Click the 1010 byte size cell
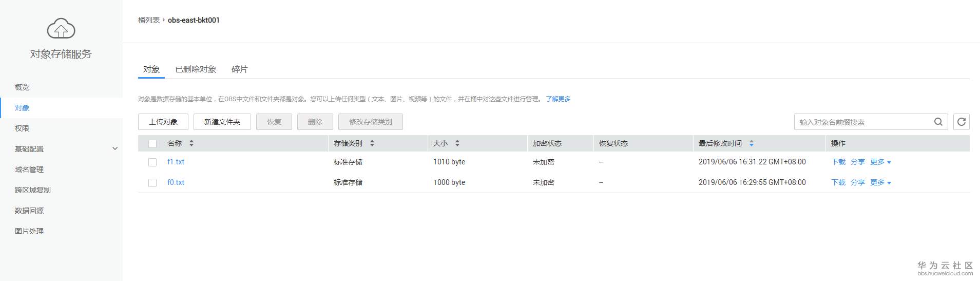This screenshot has width=980, height=281. pyautogui.click(x=449, y=162)
